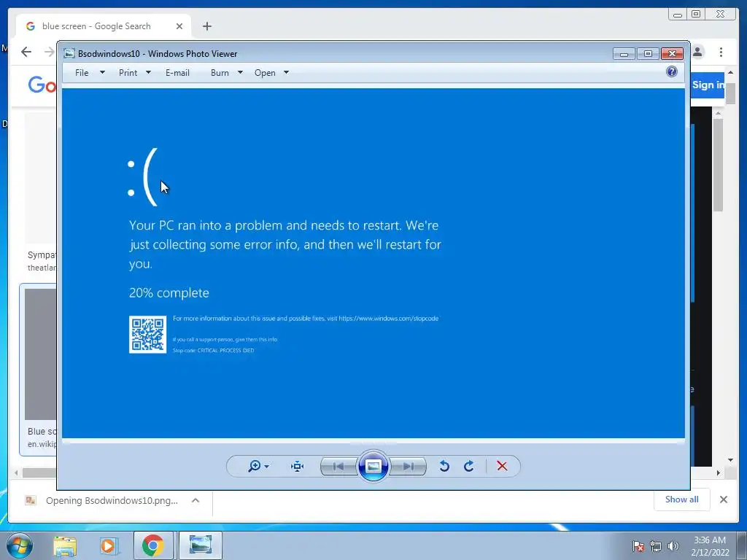Image resolution: width=747 pixels, height=560 pixels.
Task: Click Show all downloads
Action: click(682, 499)
